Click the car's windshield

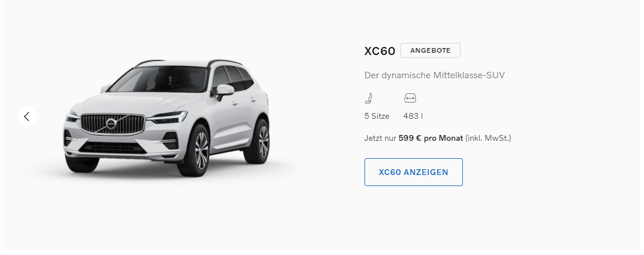point(159,80)
